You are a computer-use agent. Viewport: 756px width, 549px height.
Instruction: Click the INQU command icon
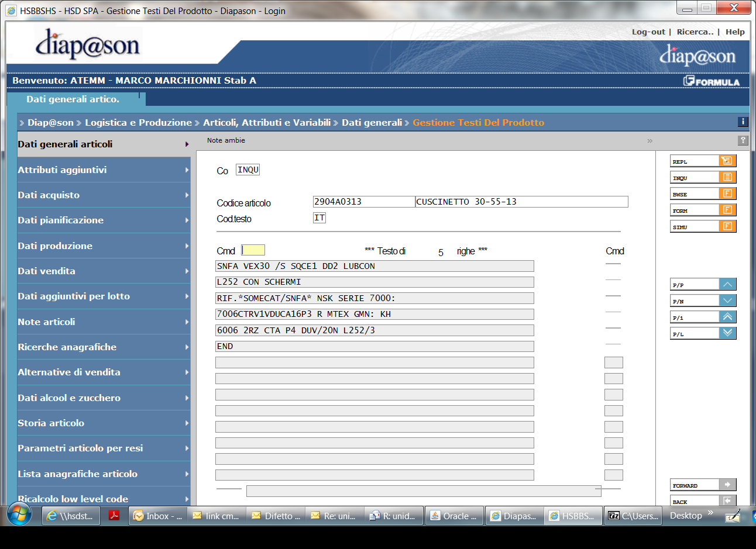point(727,177)
